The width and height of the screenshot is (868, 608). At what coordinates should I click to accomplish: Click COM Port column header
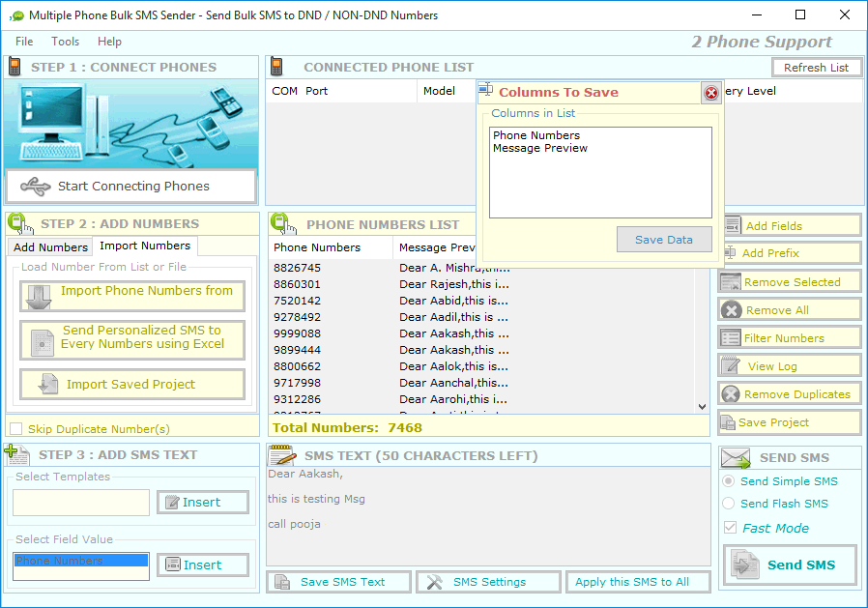[341, 91]
